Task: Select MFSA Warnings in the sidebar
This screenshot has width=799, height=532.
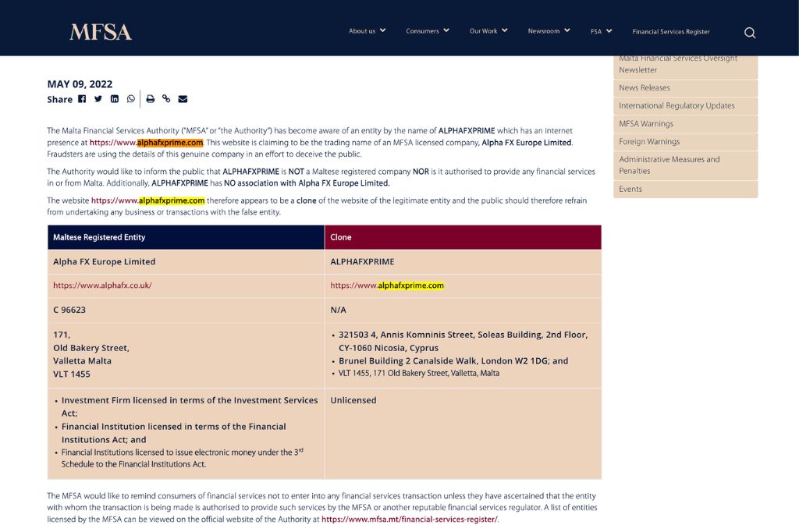Action: (x=646, y=124)
